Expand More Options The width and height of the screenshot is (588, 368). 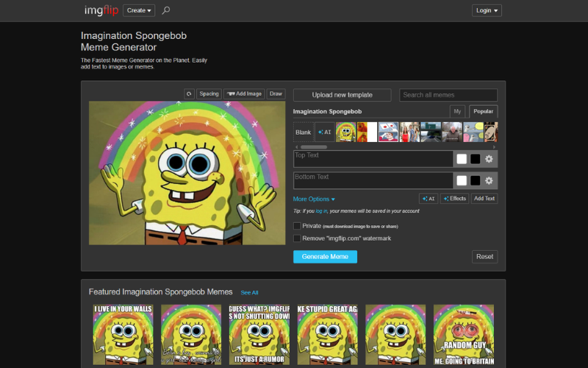click(314, 199)
